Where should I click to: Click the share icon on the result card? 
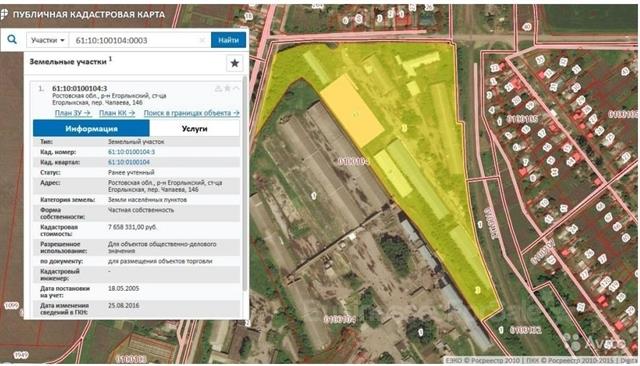click(x=218, y=88)
